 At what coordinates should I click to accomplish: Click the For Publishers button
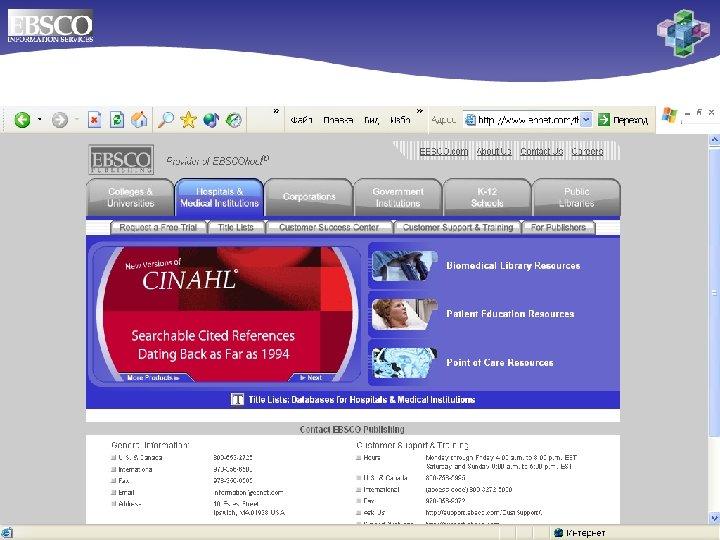point(558,228)
